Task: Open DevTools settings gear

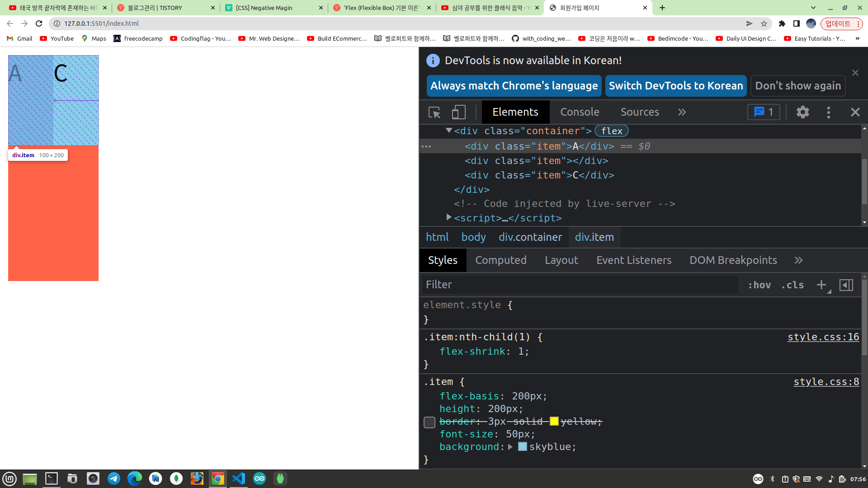Action: pyautogui.click(x=802, y=112)
